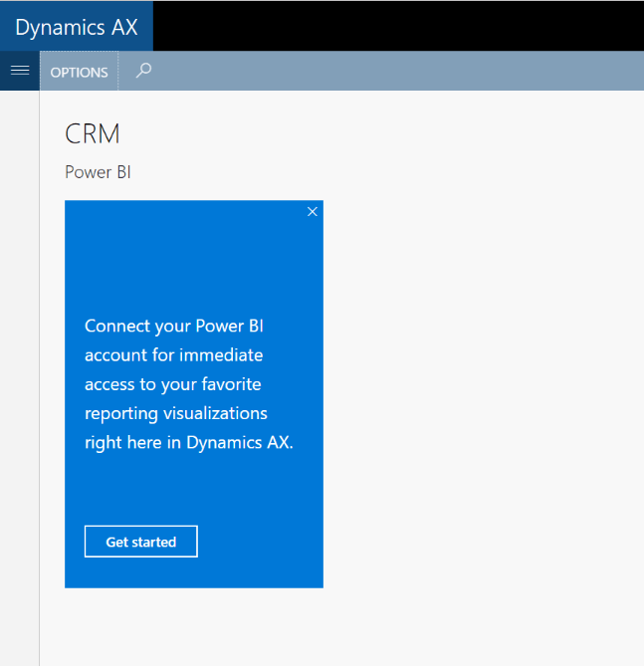Click the Power BI tile message paragraph
644x666 pixels.
click(189, 384)
